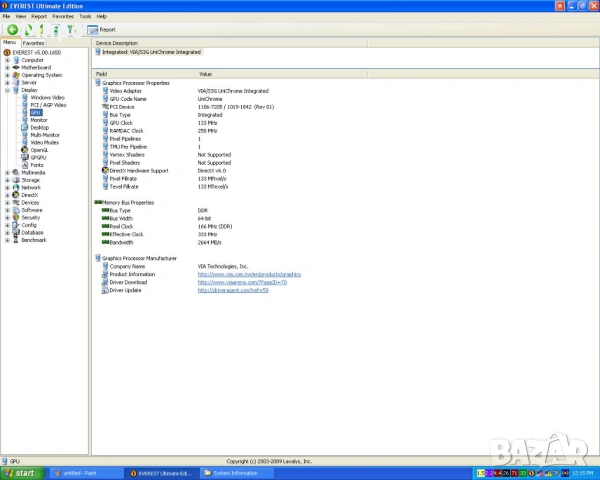Click the EVEREST v5.00.1650 root icon

7,52
